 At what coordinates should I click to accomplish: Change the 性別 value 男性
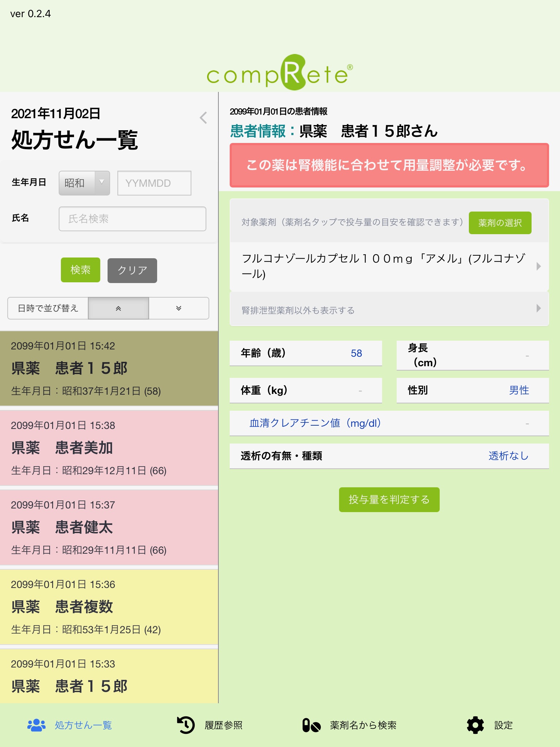click(x=472, y=390)
